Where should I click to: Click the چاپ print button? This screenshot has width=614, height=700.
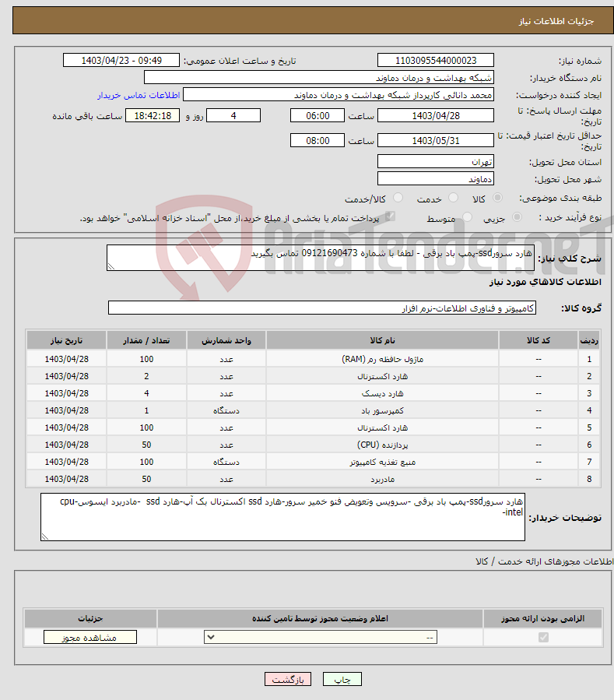[x=342, y=679]
